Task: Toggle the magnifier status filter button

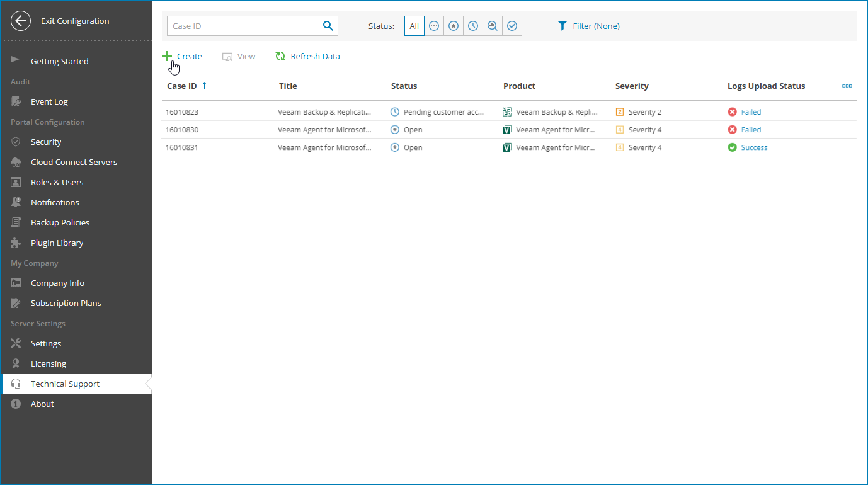Action: (x=493, y=26)
